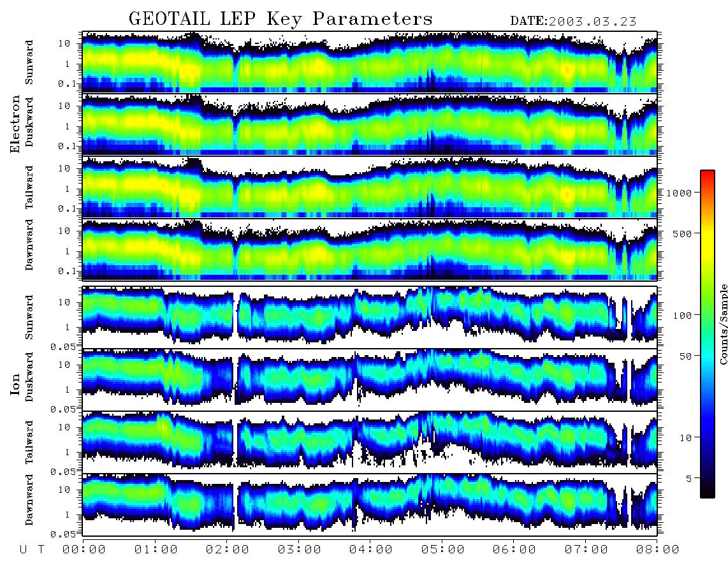Click the "00:00" time tick label
The image size is (728, 561).
pyautogui.click(x=84, y=550)
